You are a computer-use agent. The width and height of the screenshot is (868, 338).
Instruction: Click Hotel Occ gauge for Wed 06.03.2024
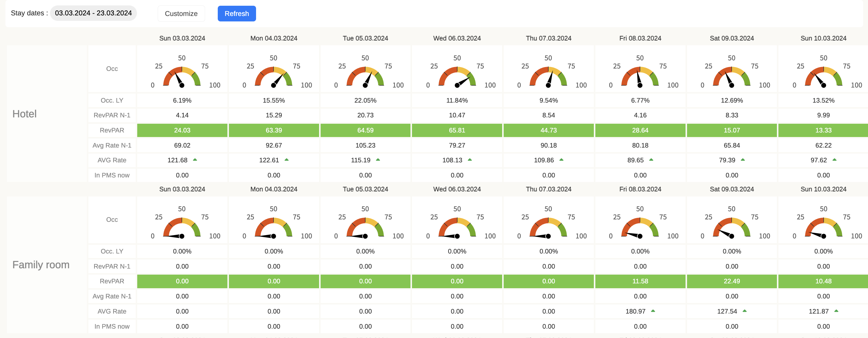tap(457, 76)
